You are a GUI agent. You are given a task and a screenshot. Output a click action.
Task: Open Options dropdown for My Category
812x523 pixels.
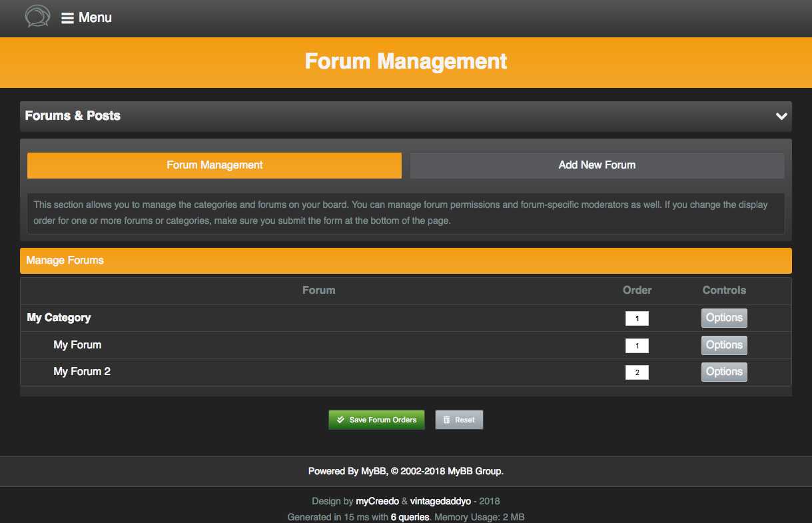[724, 318]
